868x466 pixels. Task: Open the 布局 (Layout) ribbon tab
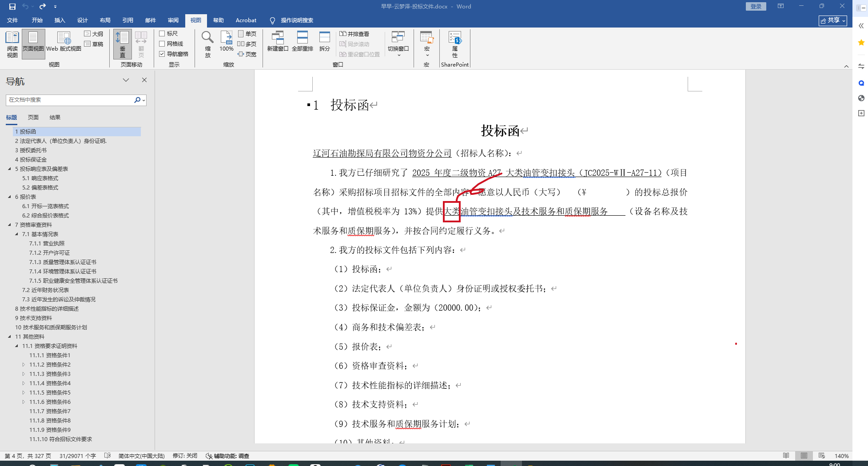105,20
